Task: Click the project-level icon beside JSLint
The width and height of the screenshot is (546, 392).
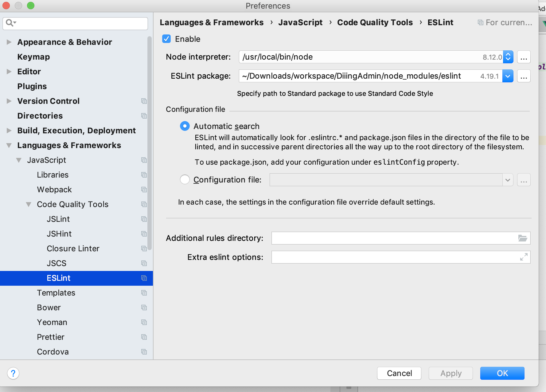Action: [x=144, y=219]
